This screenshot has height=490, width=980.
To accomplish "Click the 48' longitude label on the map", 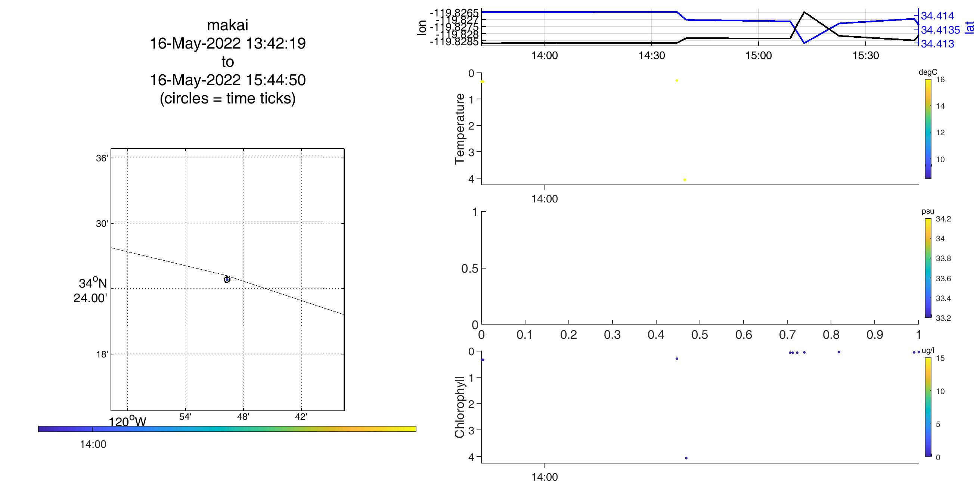I will pyautogui.click(x=243, y=417).
